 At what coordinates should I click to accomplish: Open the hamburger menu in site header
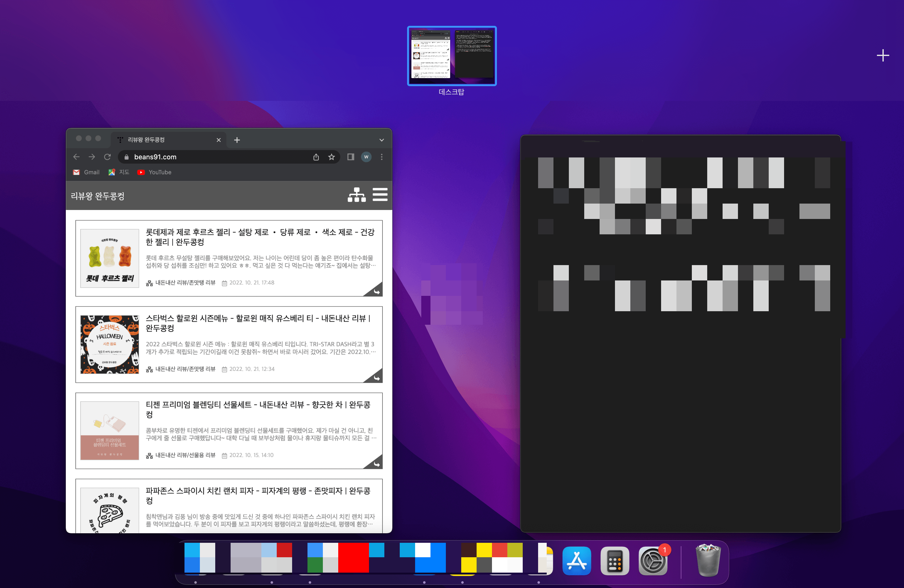380,194
